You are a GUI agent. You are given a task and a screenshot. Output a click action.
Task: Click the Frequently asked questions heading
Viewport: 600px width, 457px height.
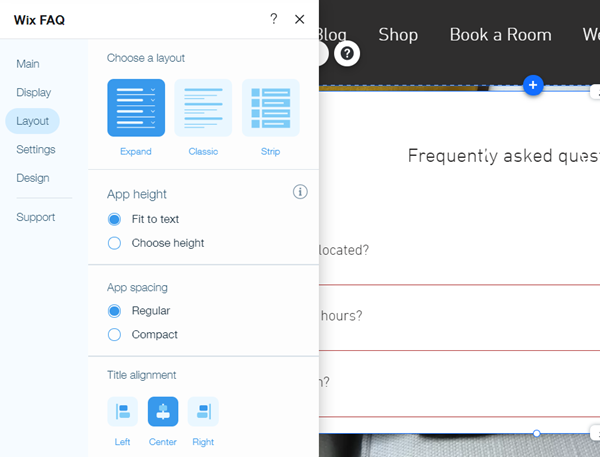504,156
